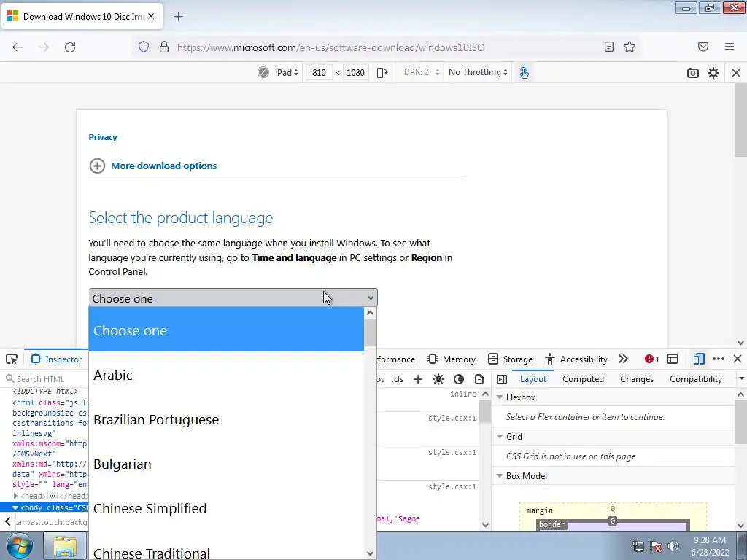Image resolution: width=747 pixels, height=560 pixels.
Task: Close the developer tools
Action: [x=738, y=359]
